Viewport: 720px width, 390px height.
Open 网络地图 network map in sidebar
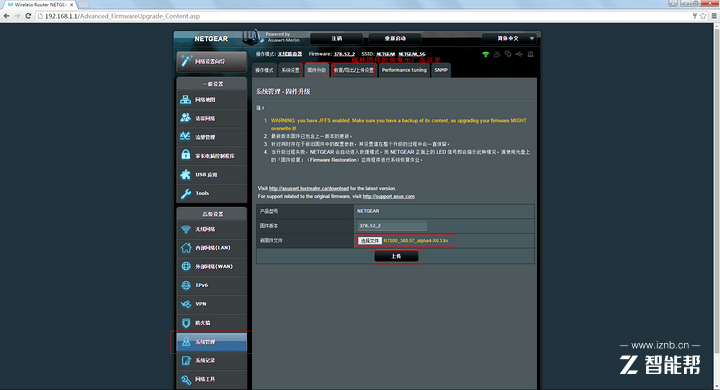[212, 100]
